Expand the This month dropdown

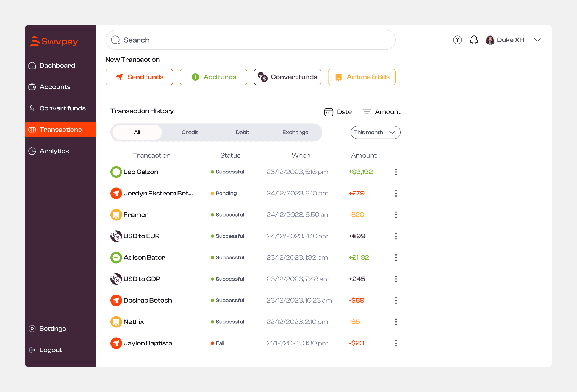(375, 133)
